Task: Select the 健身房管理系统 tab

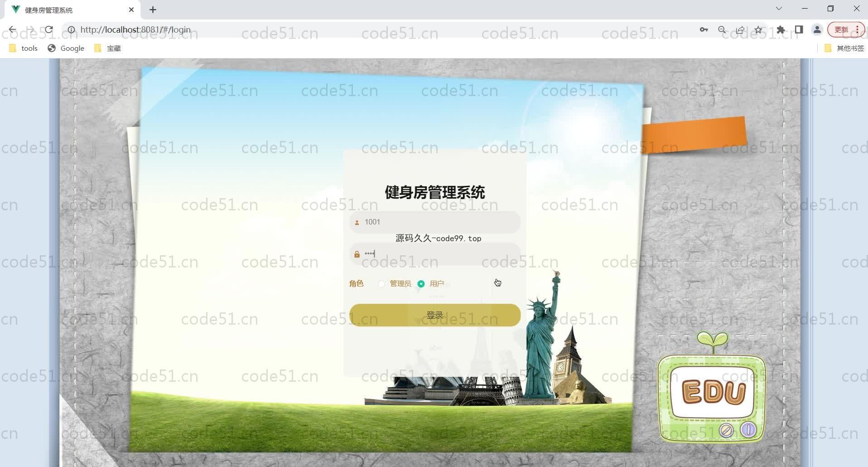Action: click(x=72, y=10)
